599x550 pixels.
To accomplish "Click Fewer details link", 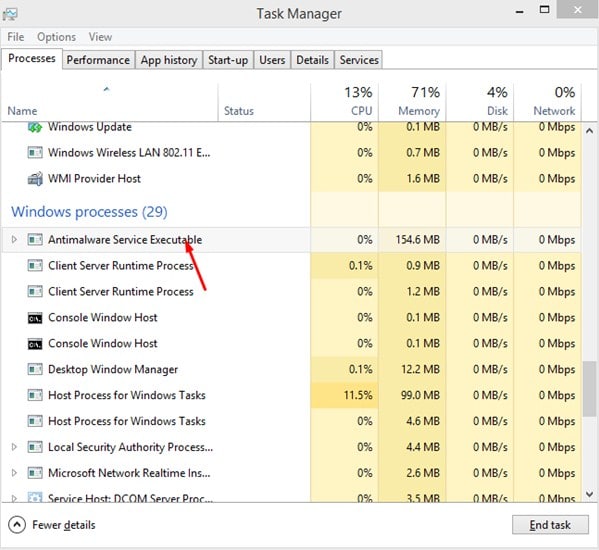I will pos(64,525).
